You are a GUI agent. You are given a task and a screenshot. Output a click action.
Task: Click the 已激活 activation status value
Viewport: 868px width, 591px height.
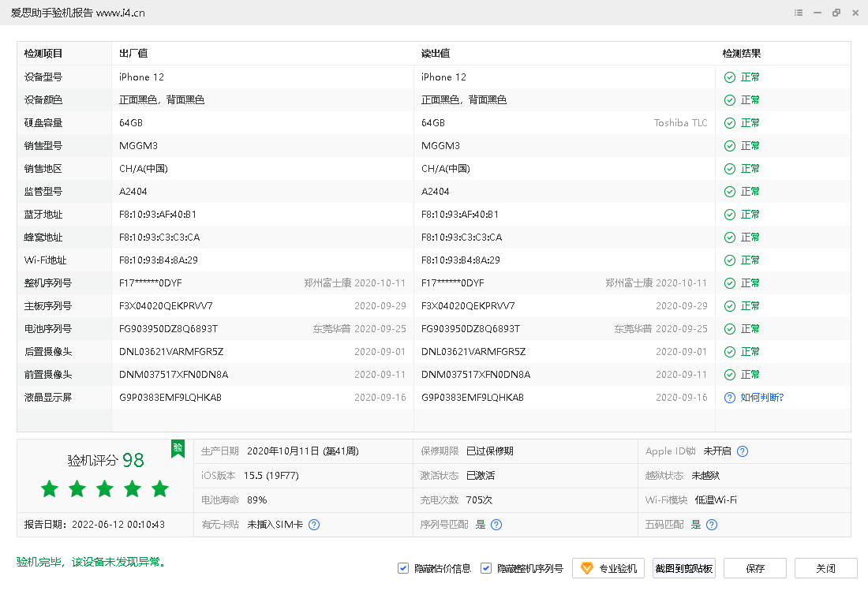[x=481, y=476]
